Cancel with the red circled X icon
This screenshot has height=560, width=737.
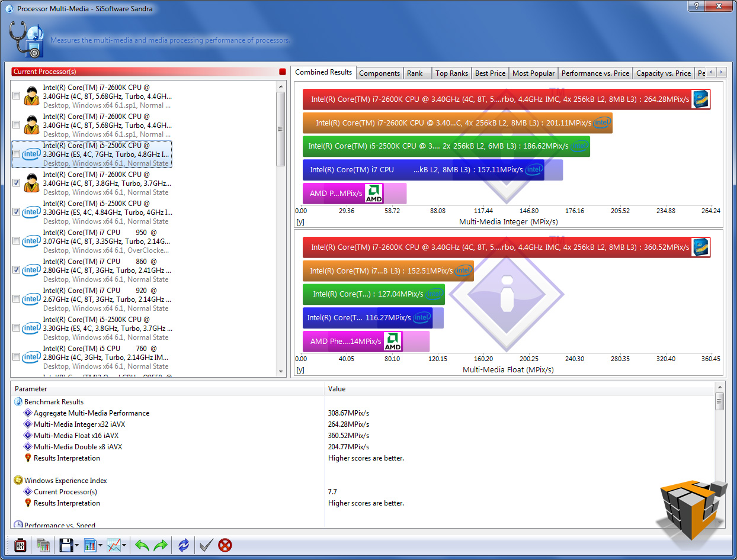tap(225, 545)
